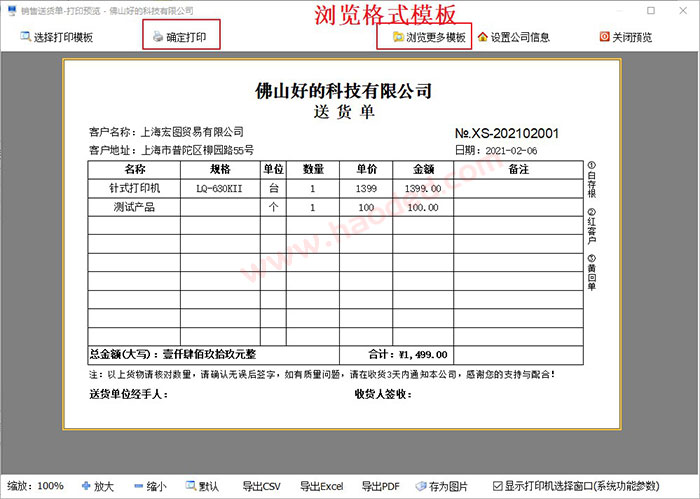The image size is (700, 499).
Task: Click the 确定打印 label
Action: 186,37
